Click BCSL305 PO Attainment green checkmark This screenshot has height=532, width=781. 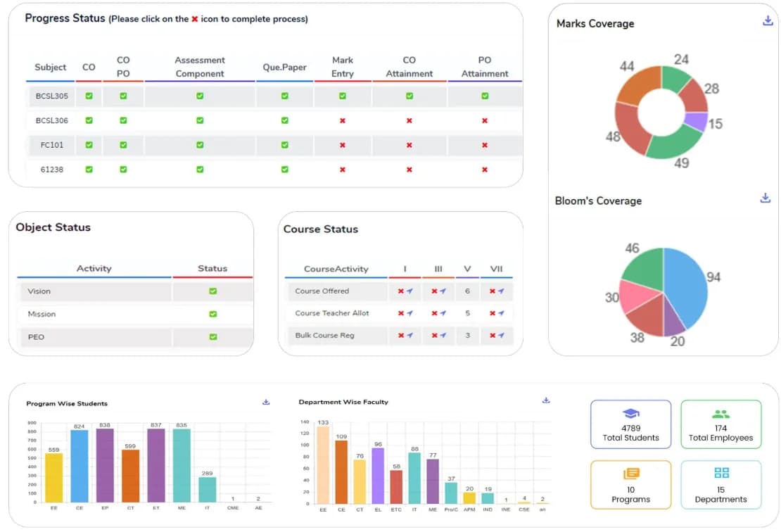485,96
